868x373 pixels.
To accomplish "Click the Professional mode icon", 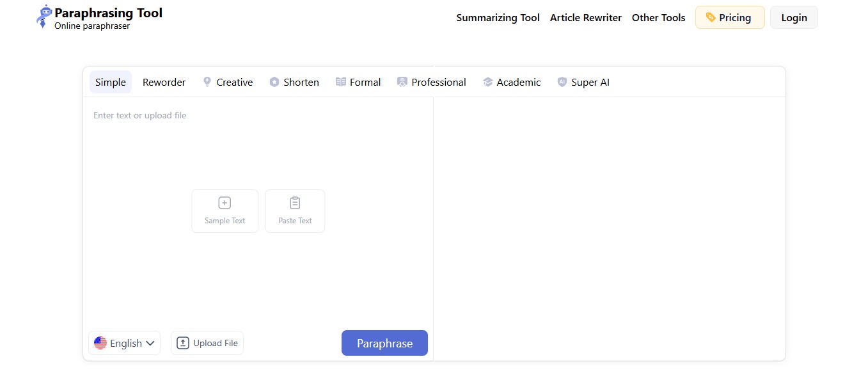I will (x=402, y=82).
